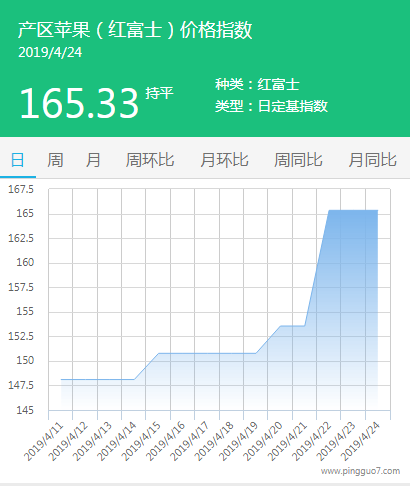Click the x-axis date 2019/4/21
Image resolution: width=410 pixels, height=486 pixels.
(287, 442)
